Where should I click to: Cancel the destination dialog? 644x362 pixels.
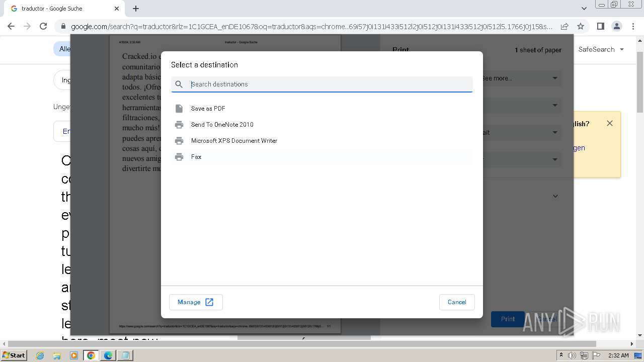click(457, 302)
